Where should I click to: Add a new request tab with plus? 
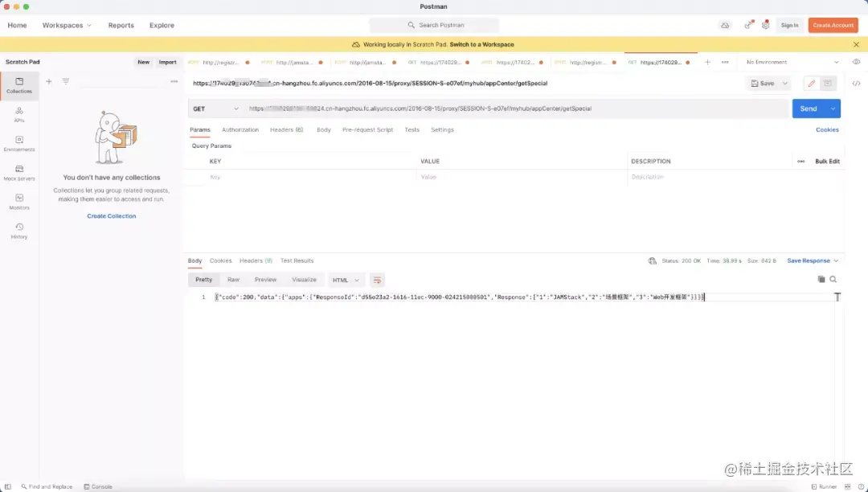click(x=707, y=62)
